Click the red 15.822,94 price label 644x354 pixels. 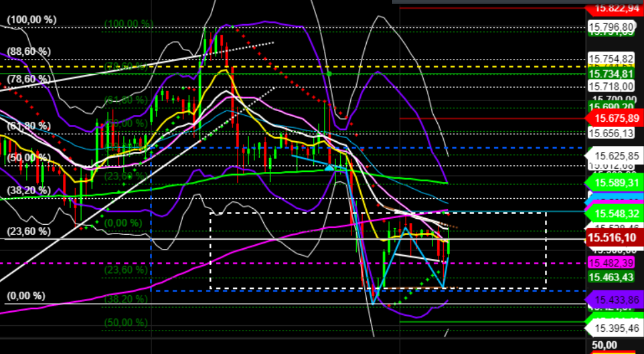pyautogui.click(x=615, y=8)
